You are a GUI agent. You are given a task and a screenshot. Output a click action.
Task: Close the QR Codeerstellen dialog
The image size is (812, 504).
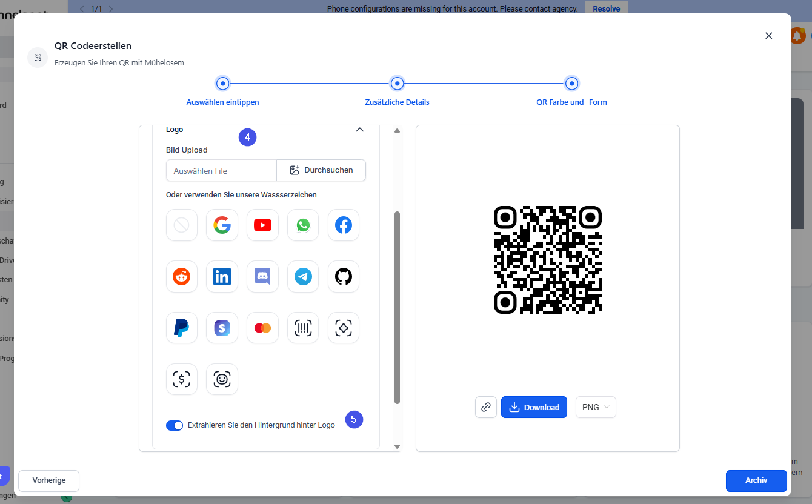pyautogui.click(x=768, y=36)
